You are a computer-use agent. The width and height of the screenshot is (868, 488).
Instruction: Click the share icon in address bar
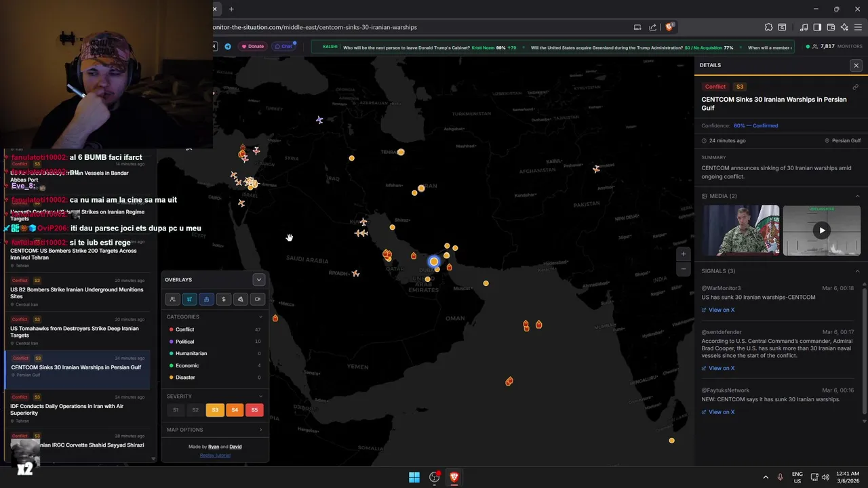click(652, 27)
